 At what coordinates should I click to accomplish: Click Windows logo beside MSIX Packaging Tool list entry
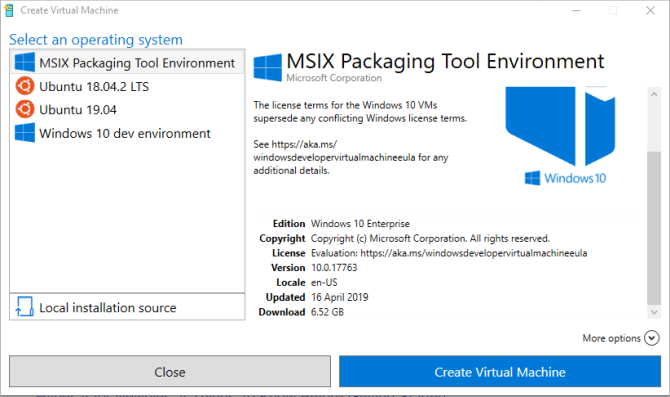point(25,62)
